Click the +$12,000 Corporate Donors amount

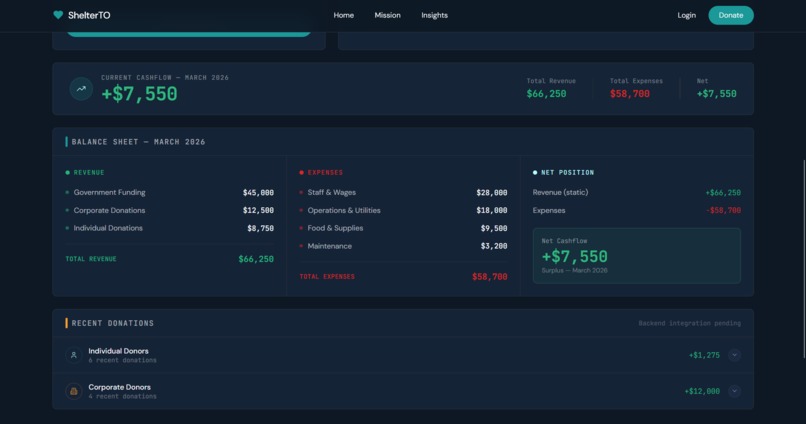click(x=702, y=391)
